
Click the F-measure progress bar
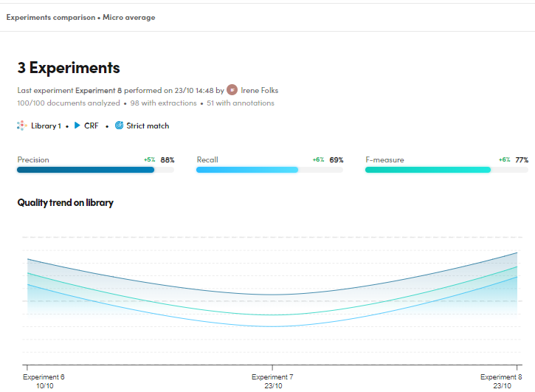[x=438, y=170]
